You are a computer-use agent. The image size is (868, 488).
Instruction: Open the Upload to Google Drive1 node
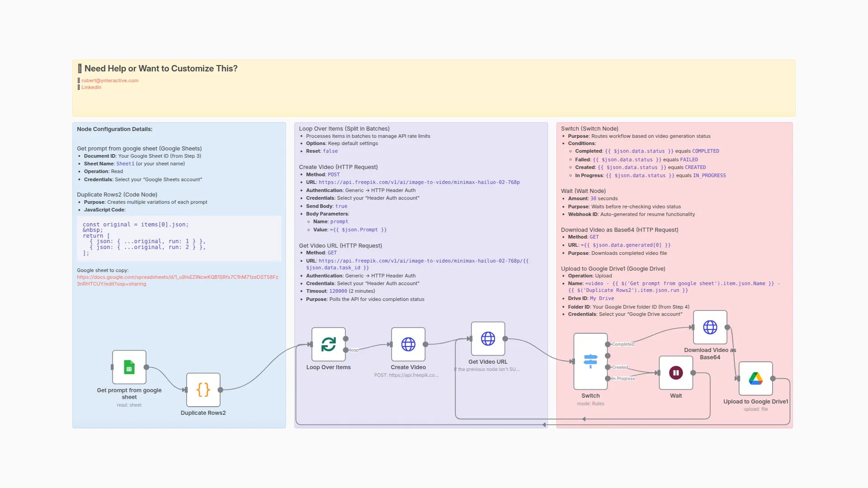click(x=755, y=379)
